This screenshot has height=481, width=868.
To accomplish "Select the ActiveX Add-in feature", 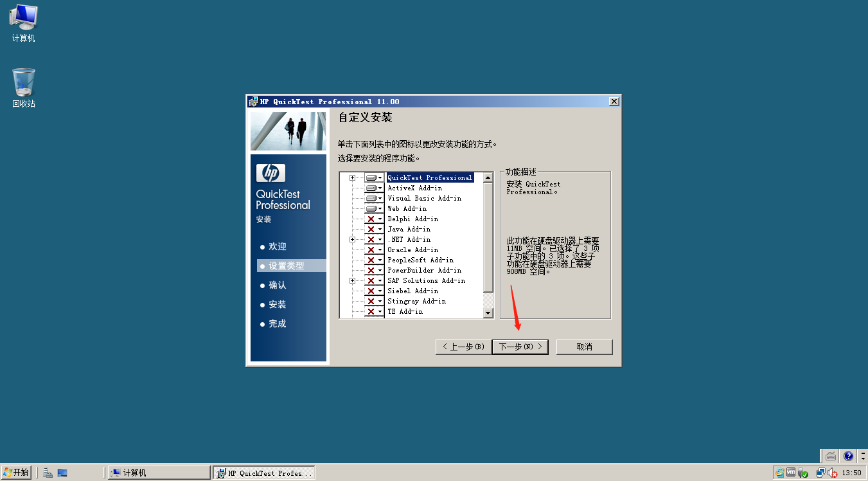I will (x=414, y=188).
